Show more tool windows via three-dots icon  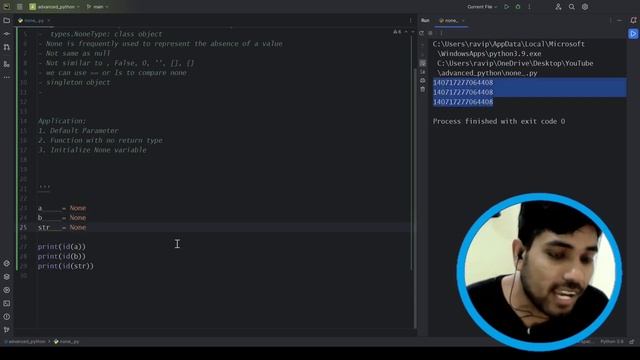[7, 77]
